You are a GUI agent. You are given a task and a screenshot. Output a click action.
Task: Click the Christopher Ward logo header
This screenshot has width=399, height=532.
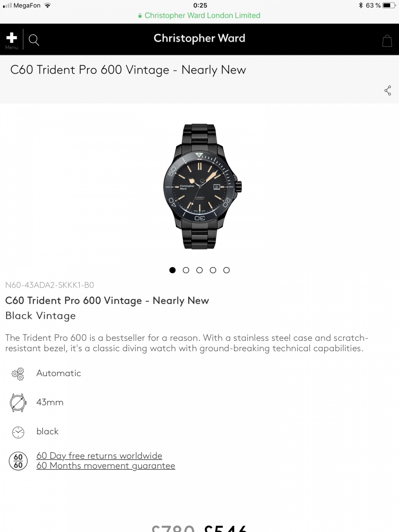[199, 38]
